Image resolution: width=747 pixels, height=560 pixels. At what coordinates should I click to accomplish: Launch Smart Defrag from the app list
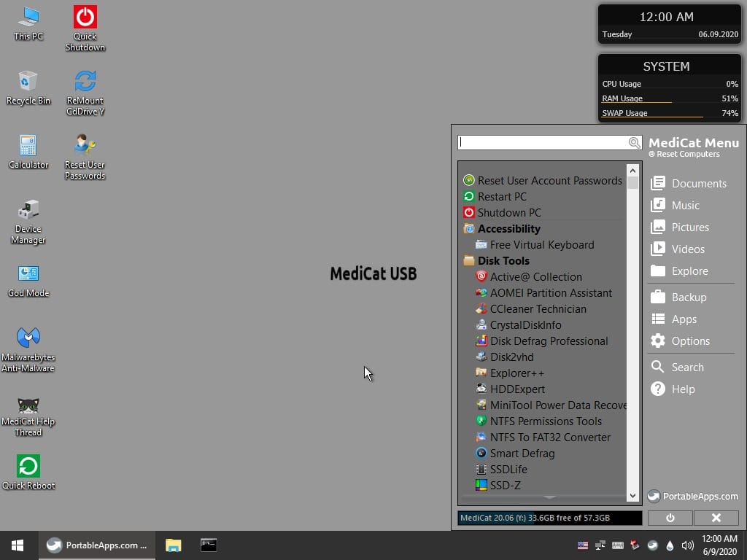515,454
